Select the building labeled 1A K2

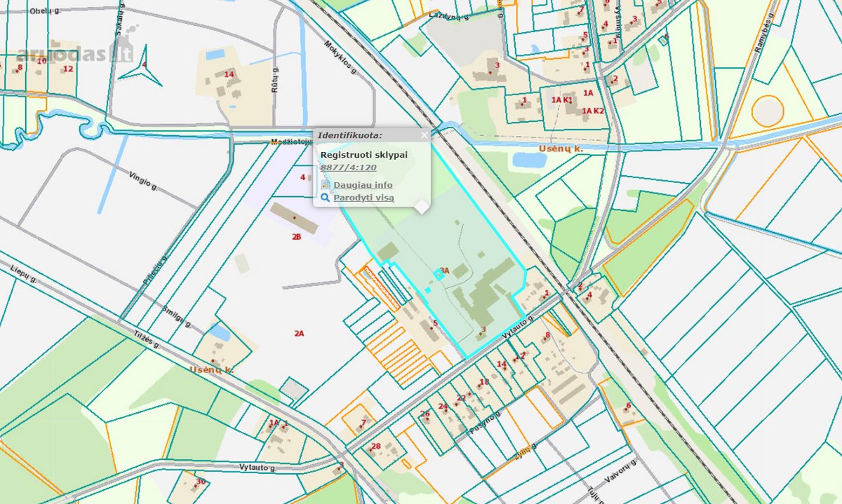593,111
